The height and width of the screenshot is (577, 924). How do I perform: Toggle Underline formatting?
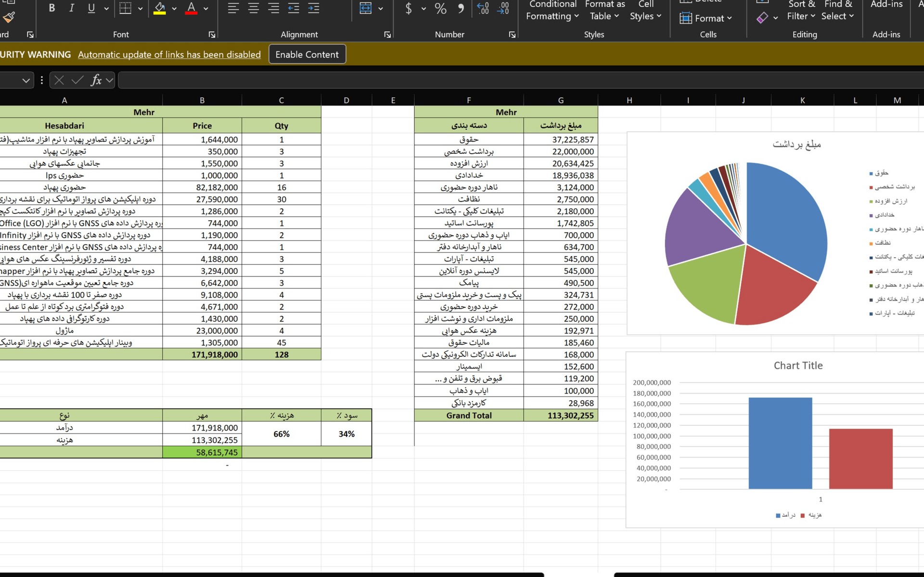(91, 8)
